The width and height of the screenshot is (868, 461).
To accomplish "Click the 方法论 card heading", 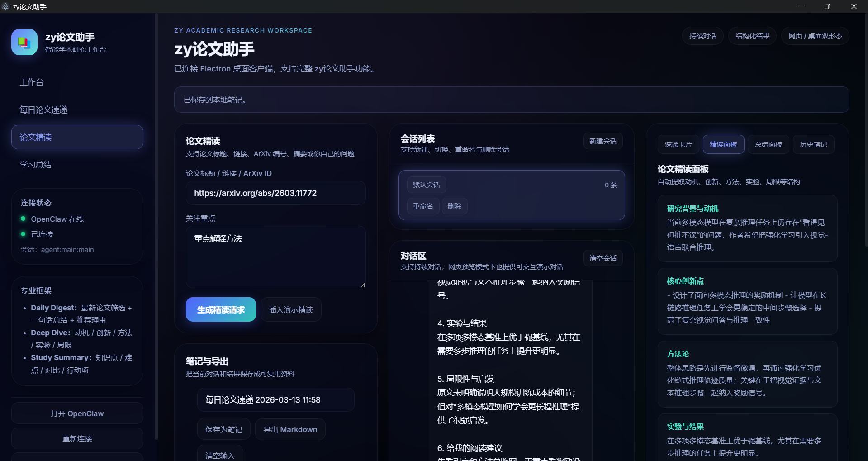I will tap(678, 354).
